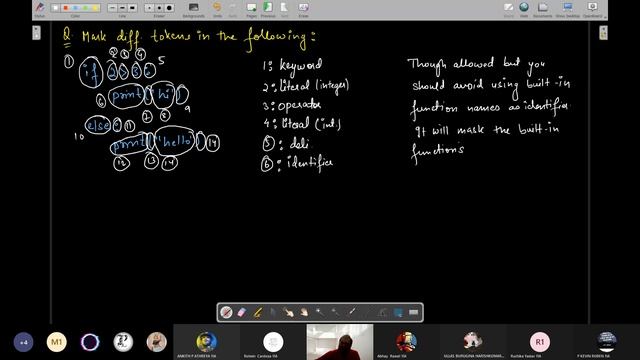Select the Pen tool in floating toolbar
This screenshot has height=360, width=640.
click(226, 313)
